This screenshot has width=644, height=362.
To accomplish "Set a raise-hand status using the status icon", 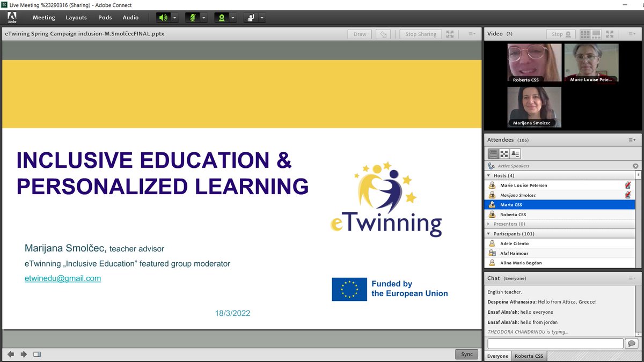I will pos(252,17).
